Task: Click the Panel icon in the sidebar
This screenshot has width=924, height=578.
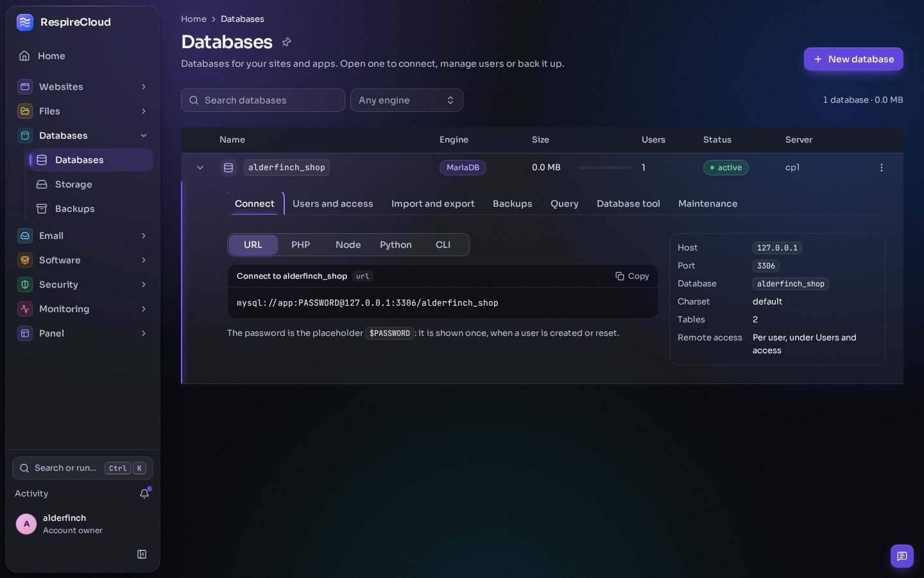Action: [25, 333]
